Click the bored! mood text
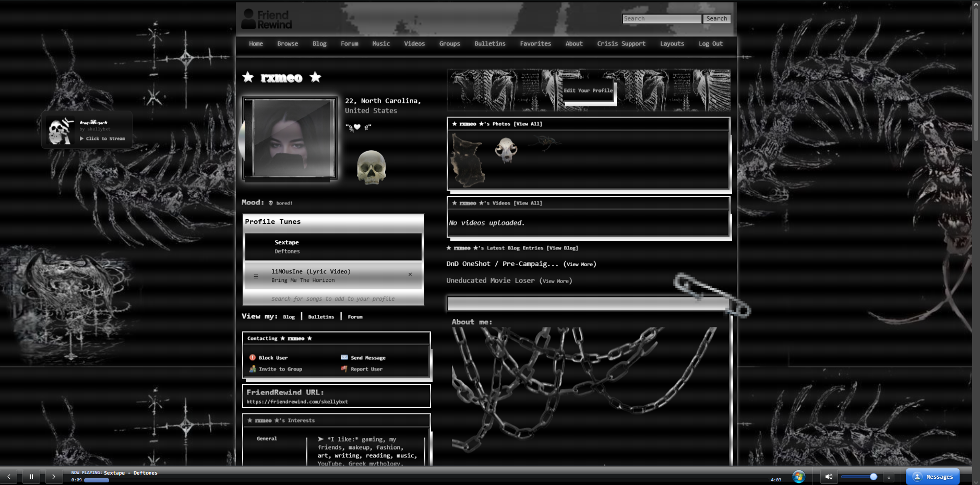 coord(284,203)
